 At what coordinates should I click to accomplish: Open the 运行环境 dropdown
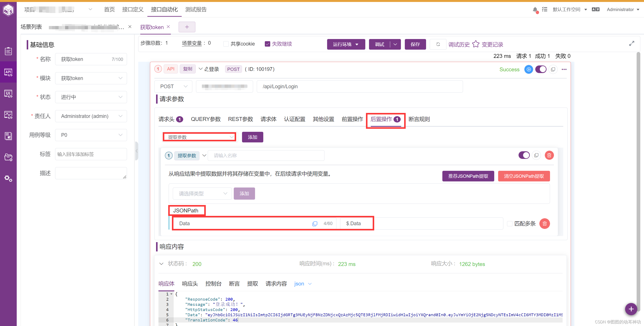coord(346,44)
